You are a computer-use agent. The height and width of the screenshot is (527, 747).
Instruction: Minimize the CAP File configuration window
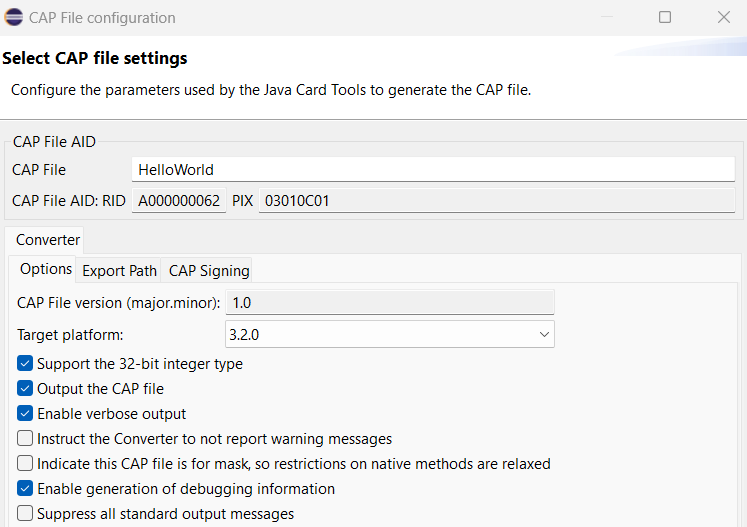point(606,17)
